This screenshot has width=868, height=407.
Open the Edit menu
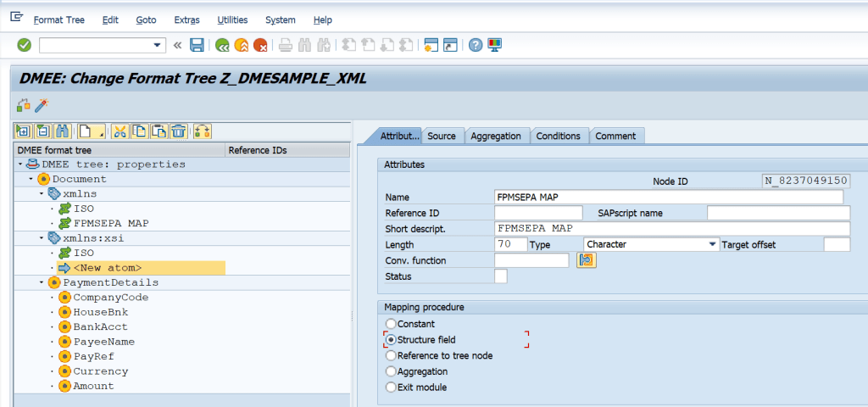pyautogui.click(x=111, y=20)
